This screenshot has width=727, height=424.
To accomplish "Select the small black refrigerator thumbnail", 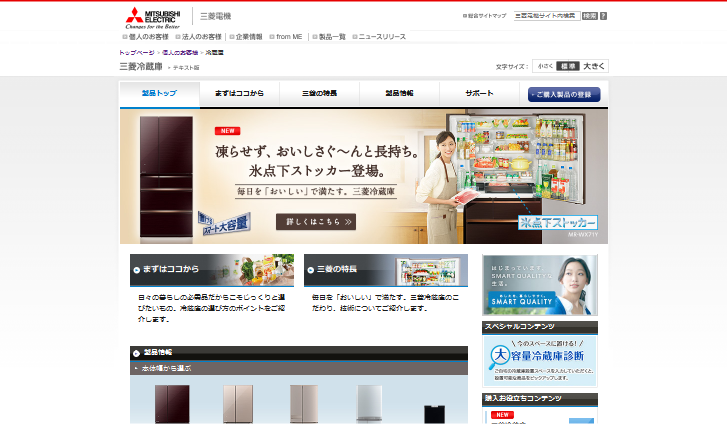I will (434, 414).
